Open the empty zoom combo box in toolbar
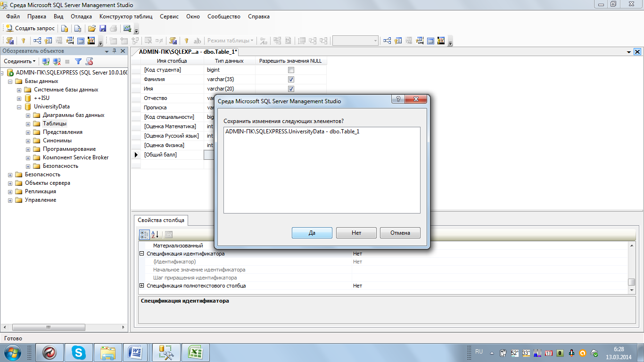Viewport: 644px width, 362px height. tap(355, 41)
